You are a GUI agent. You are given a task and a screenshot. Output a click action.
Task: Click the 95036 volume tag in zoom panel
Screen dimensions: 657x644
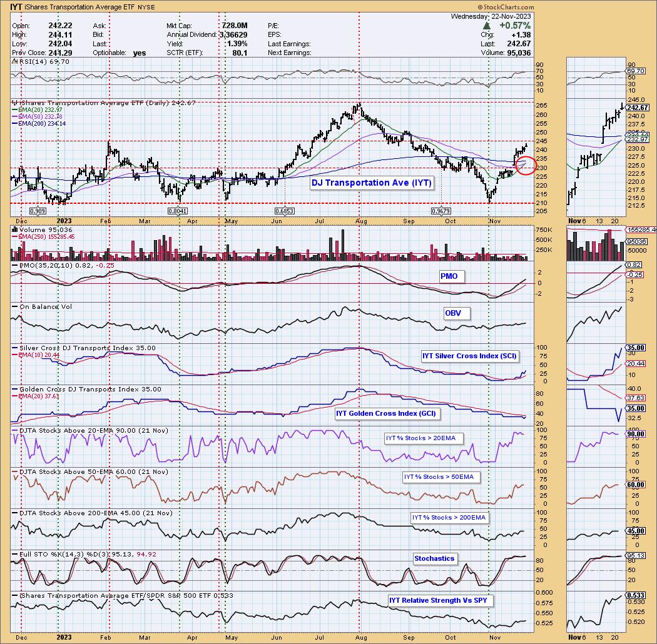(x=636, y=242)
